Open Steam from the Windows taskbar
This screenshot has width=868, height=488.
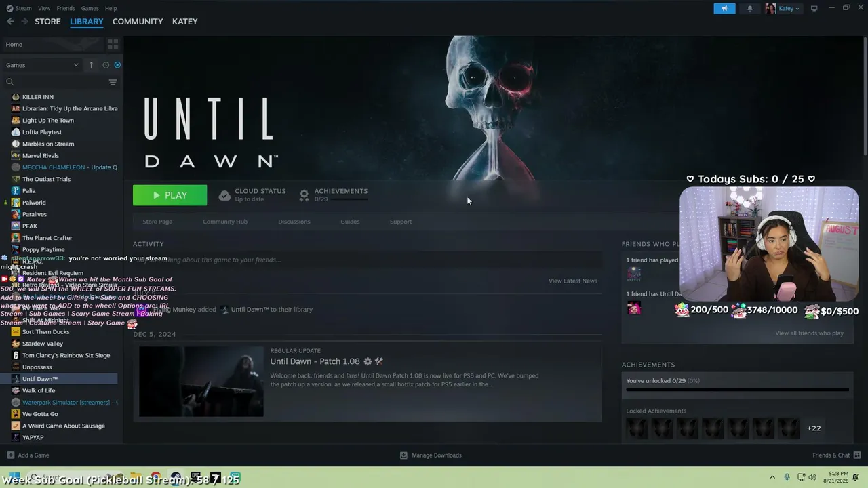coord(176,477)
